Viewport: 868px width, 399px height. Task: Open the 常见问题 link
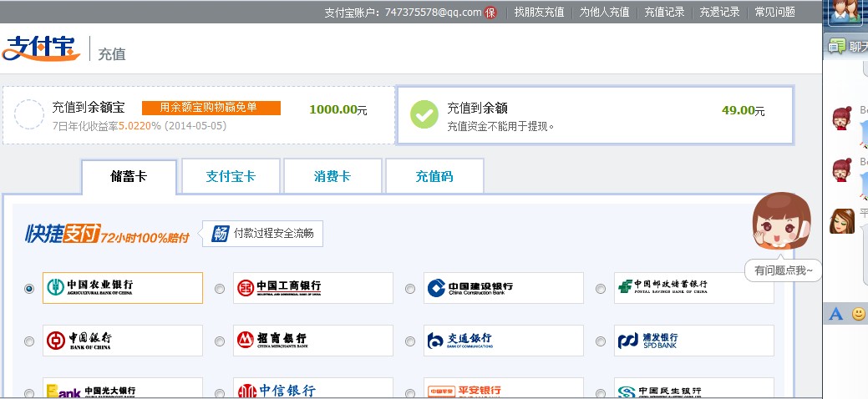775,13
